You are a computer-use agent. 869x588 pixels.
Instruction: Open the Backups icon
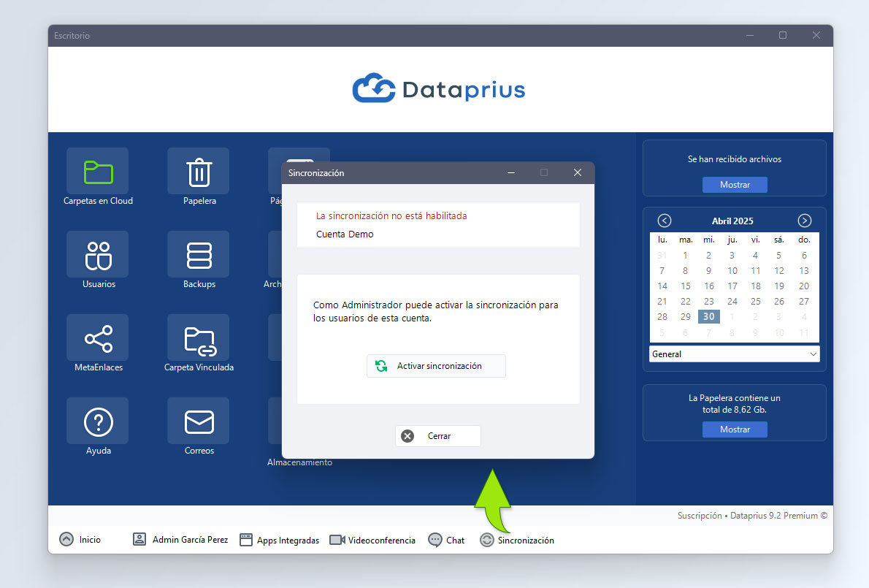[x=199, y=254]
